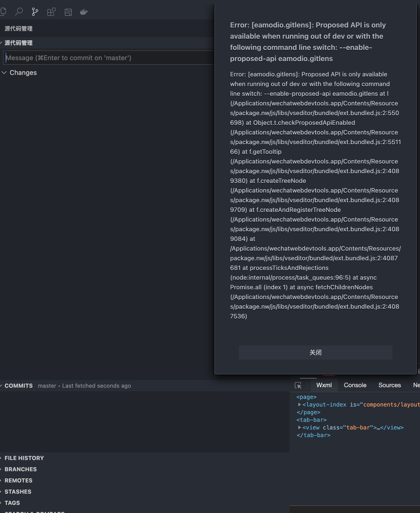Select the opening <page> tag line
420x513 pixels.
[x=306, y=397]
